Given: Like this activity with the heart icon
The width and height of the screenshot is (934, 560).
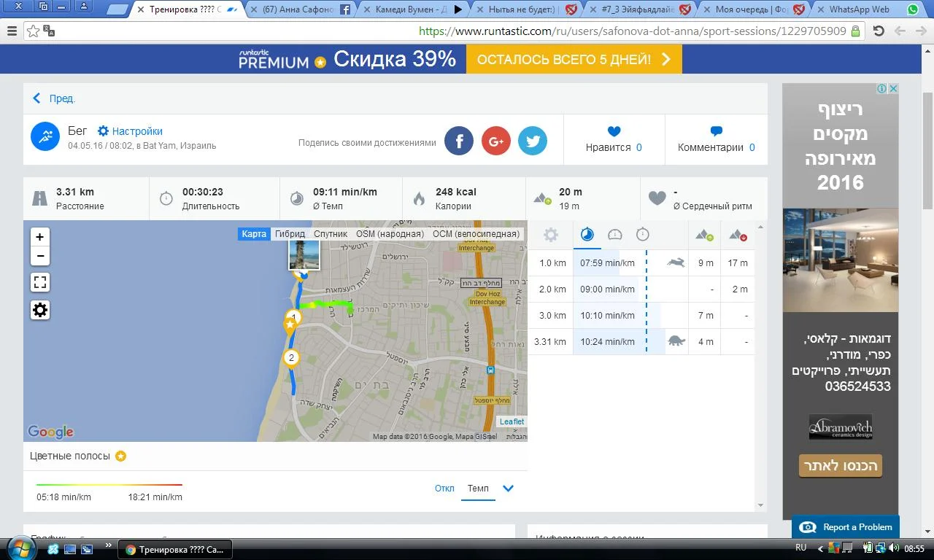Looking at the screenshot, I should [x=614, y=131].
